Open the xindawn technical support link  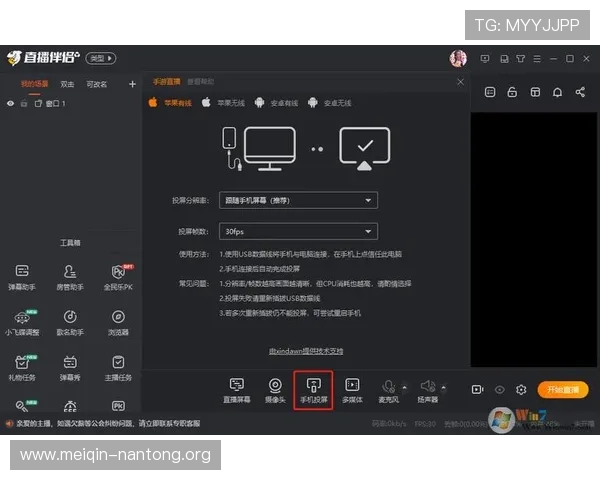click(306, 351)
